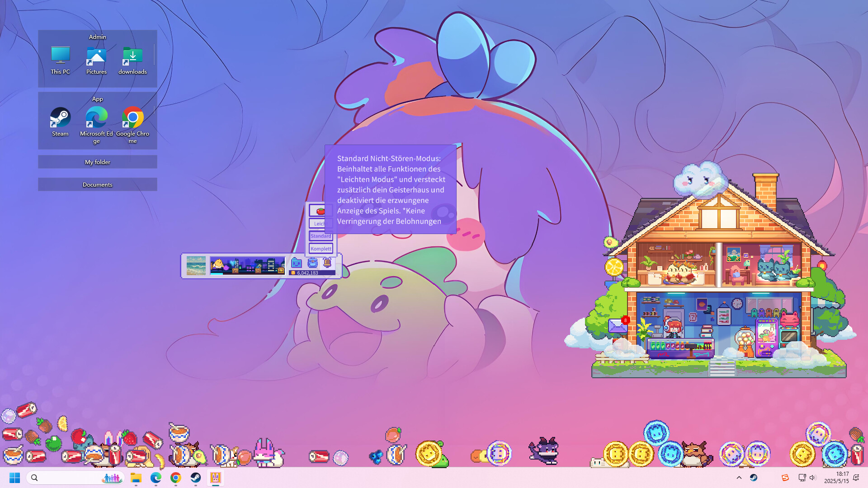Click the bell do-not-disturb icon

[327, 263]
